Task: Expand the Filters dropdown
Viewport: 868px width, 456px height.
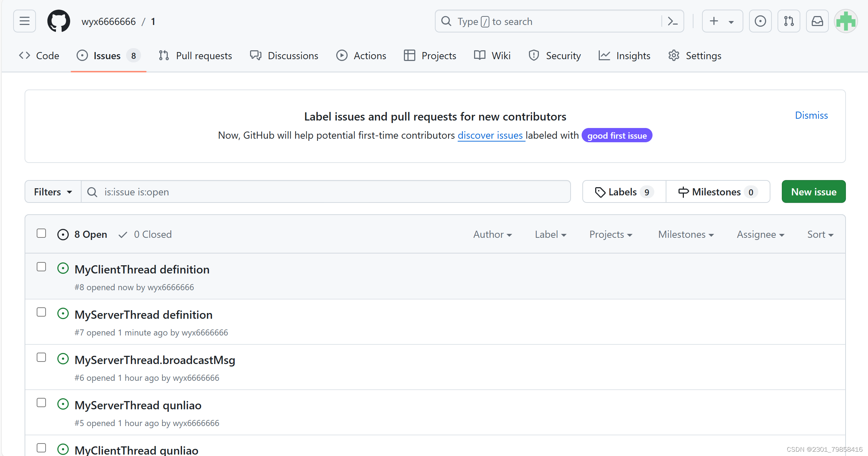Action: click(x=53, y=192)
